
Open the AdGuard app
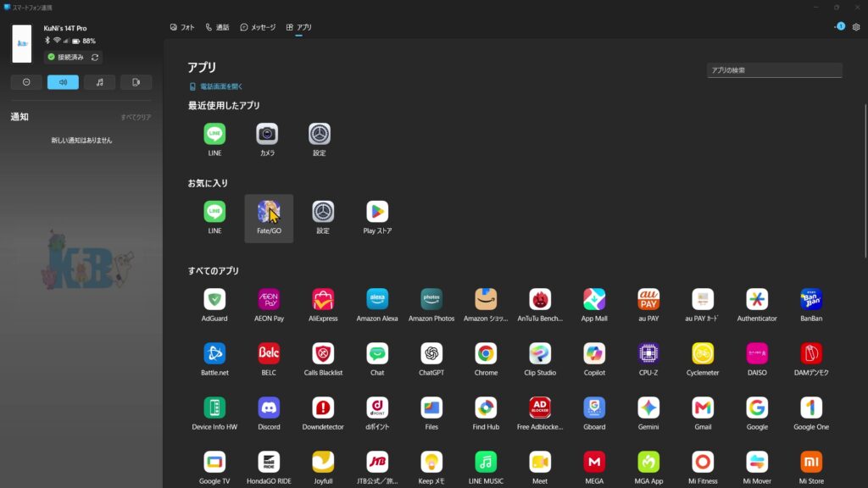coord(214,299)
